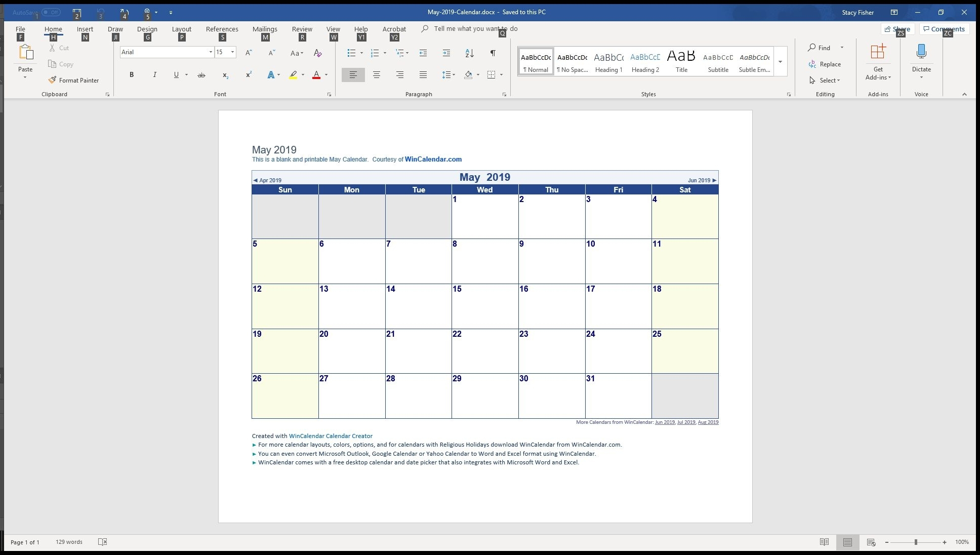The width and height of the screenshot is (980, 555).
Task: Toggle font color selector
Action: click(326, 75)
